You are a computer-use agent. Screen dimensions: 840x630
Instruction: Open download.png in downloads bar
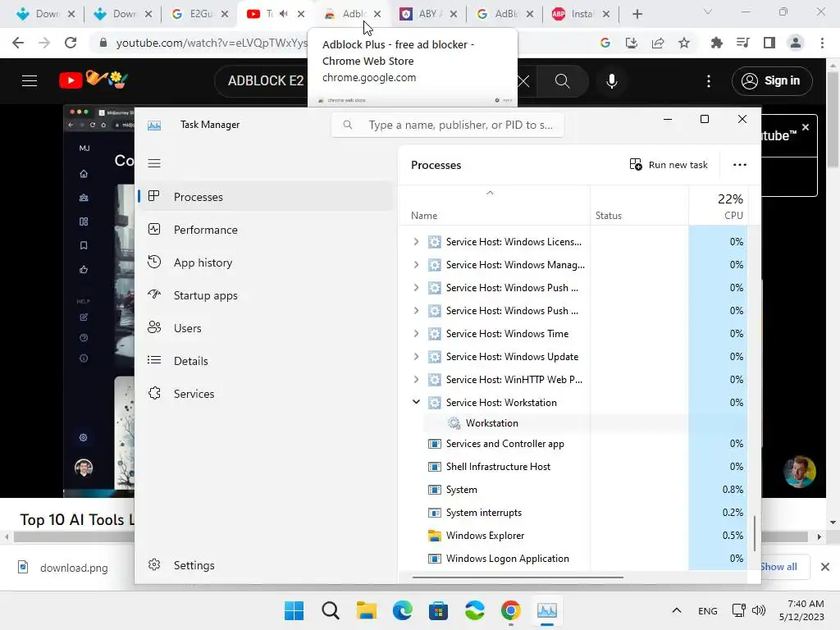point(64,568)
